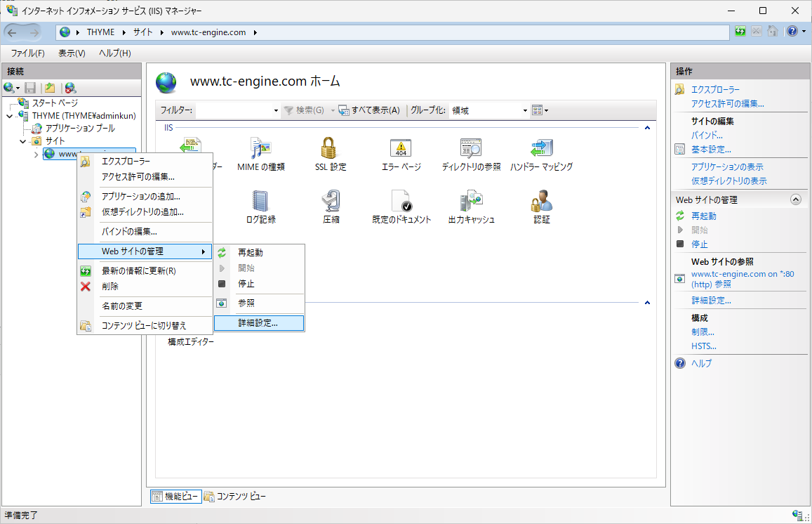Viewport: 812px width, 524px height.
Task: Select 最新の情報に更新(R) in context menu
Action: (x=145, y=270)
